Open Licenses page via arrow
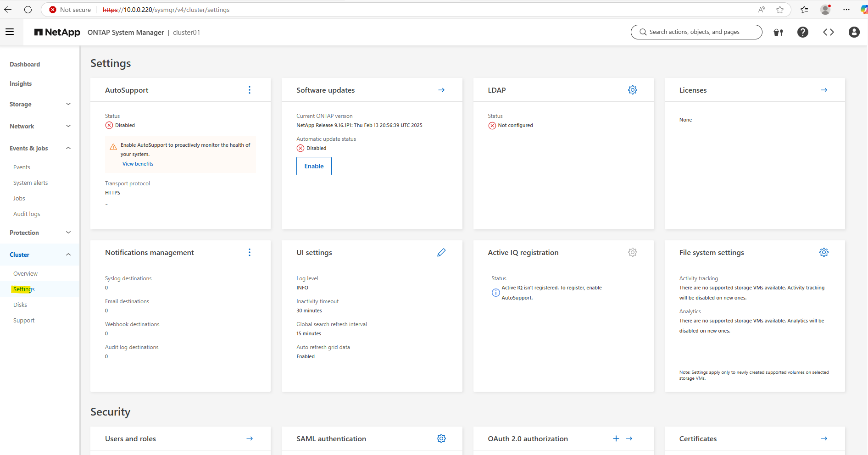The image size is (868, 455). pyautogui.click(x=824, y=90)
